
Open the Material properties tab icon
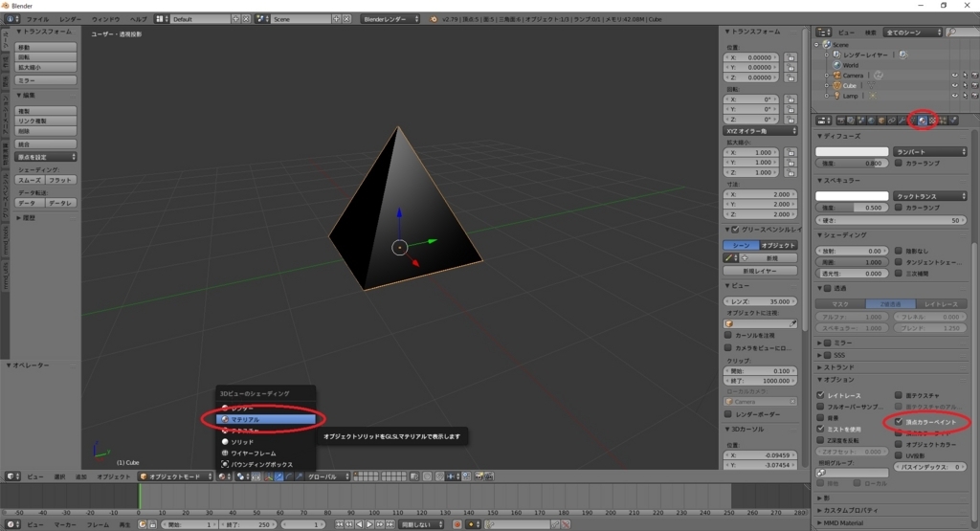pos(923,121)
